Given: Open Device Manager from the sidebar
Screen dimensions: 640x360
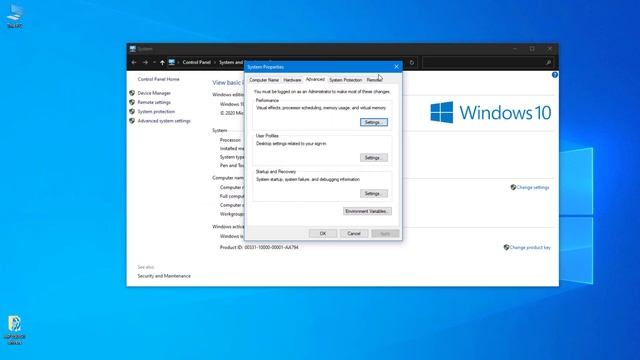Looking at the screenshot, I should pyautogui.click(x=154, y=93).
